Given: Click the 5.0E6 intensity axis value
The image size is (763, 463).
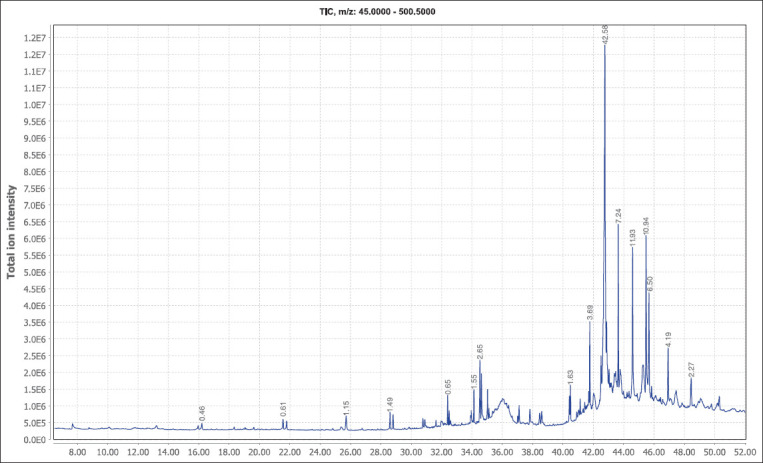Looking at the screenshot, I should (x=34, y=272).
